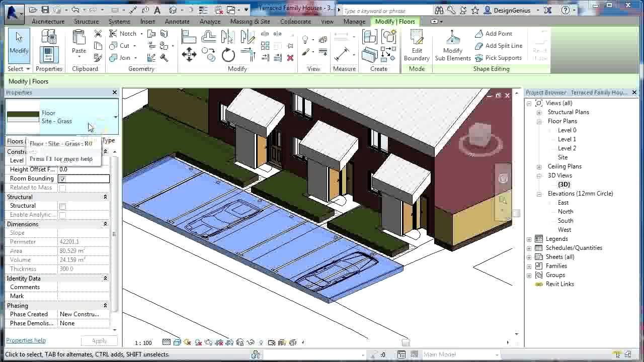
Task: Collapse the Phasing properties section
Action: [105, 306]
